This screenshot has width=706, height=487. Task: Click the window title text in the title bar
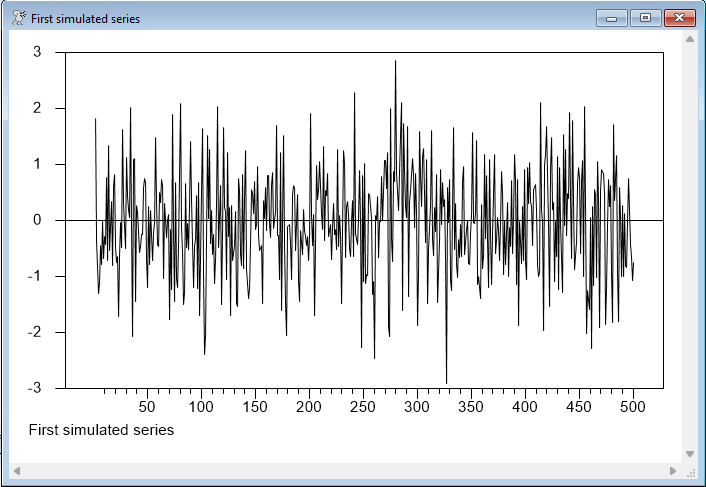pyautogui.click(x=85, y=19)
